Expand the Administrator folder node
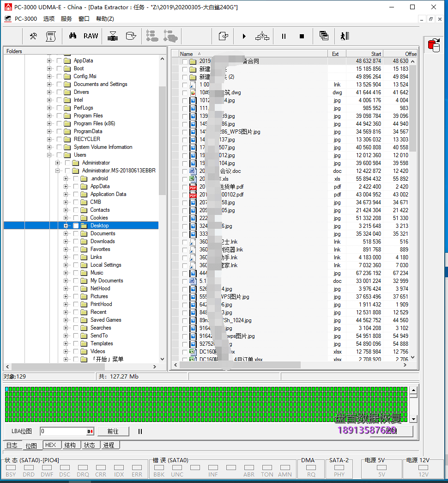448x483 pixels. pyautogui.click(x=57, y=163)
